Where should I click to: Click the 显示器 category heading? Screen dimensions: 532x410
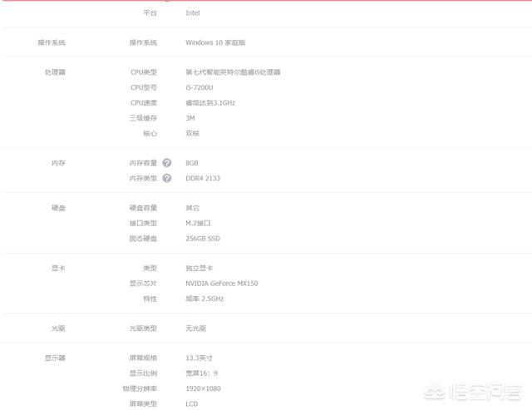click(55, 358)
